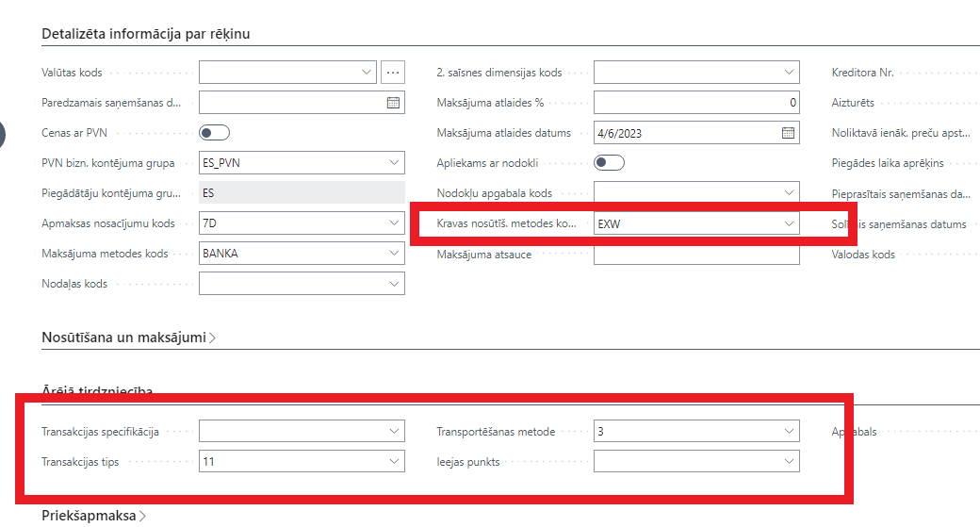Open Transakcijas tips dropdown
This screenshot has height=527, width=980.
click(x=394, y=462)
